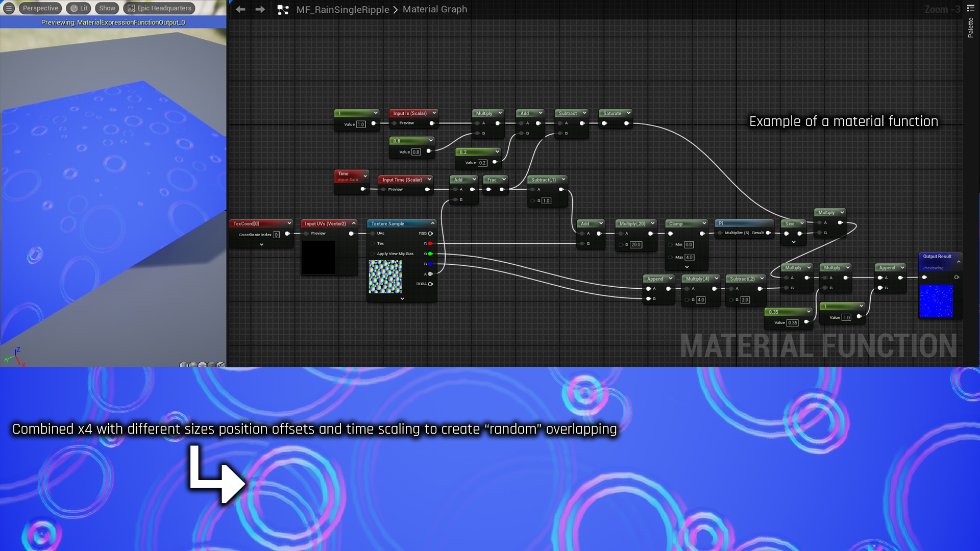Toggle the pin on Output Result's right side
Screen dimensions: 980x551
pos(957,277)
